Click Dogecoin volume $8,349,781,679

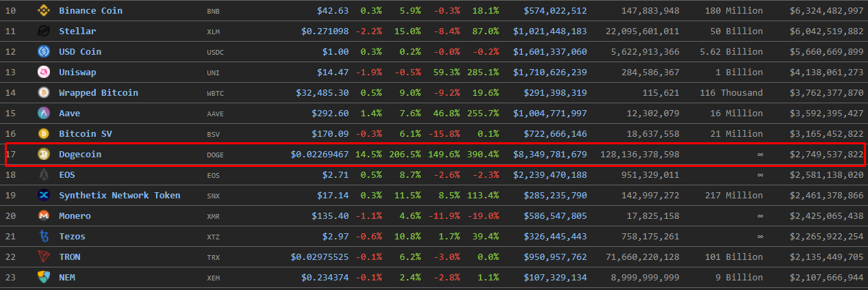(550, 155)
